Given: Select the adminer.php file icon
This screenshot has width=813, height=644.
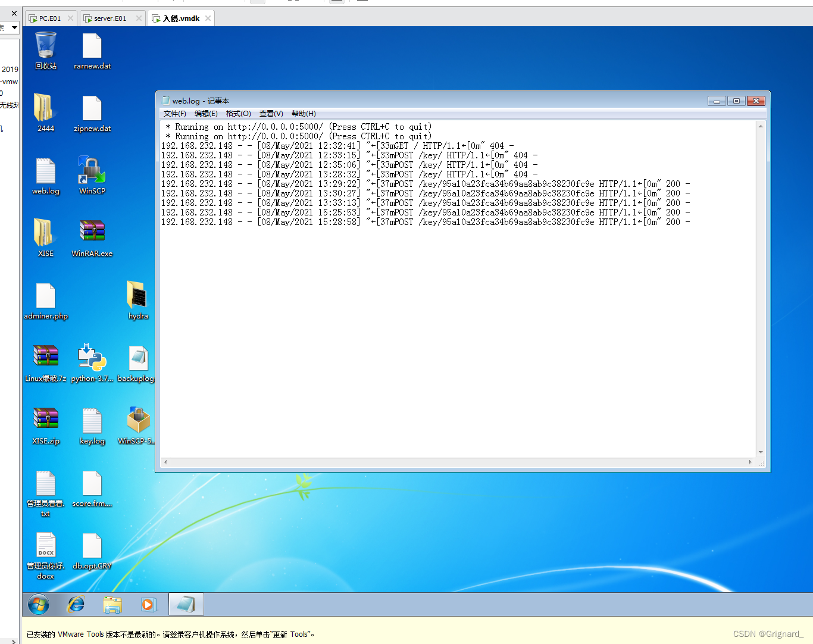Looking at the screenshot, I should point(46,301).
